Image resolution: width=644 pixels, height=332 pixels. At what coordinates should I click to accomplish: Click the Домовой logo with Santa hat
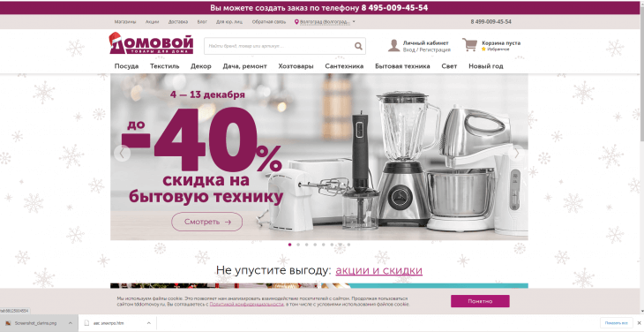click(x=151, y=43)
